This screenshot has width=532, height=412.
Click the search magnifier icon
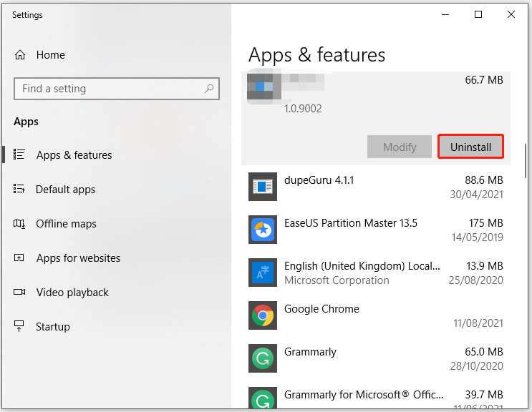(x=209, y=89)
